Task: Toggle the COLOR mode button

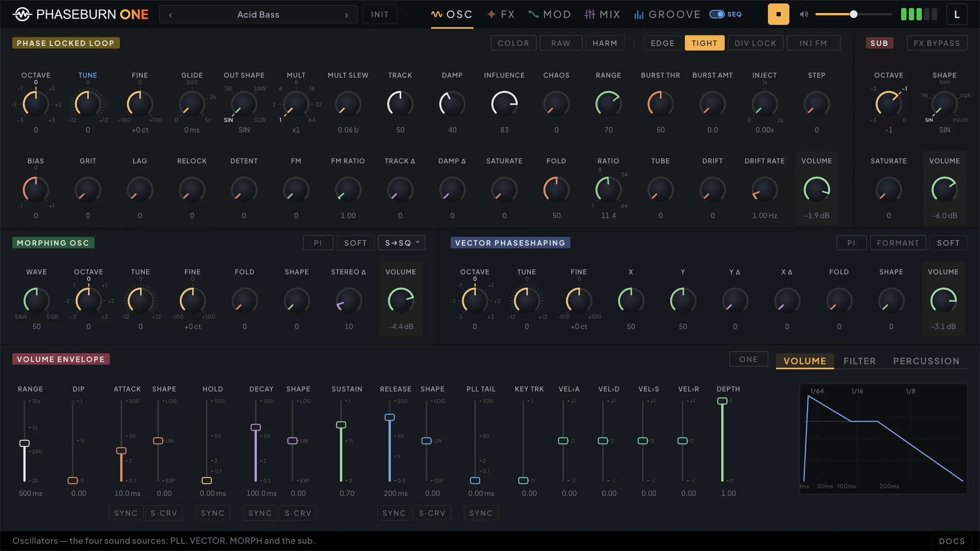Action: [x=513, y=43]
